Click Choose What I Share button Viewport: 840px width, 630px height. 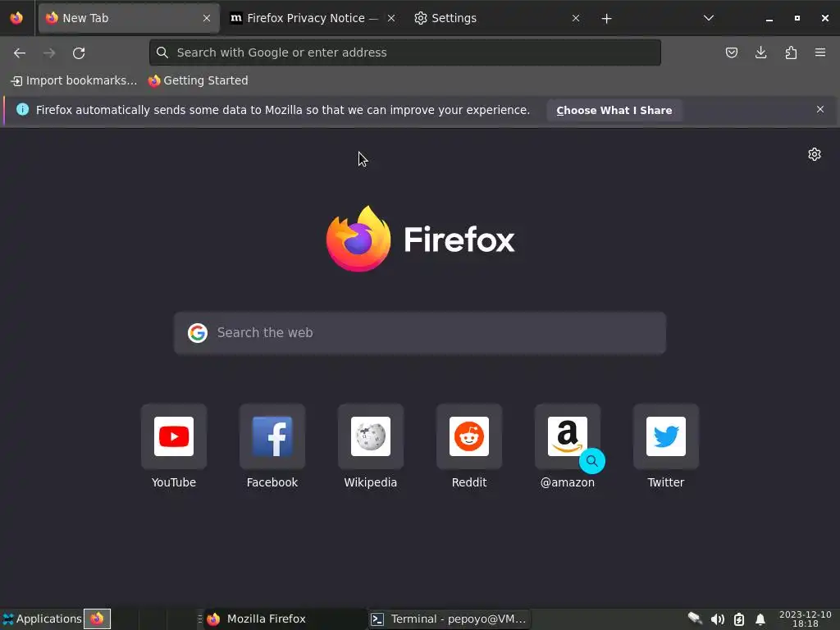pos(614,111)
